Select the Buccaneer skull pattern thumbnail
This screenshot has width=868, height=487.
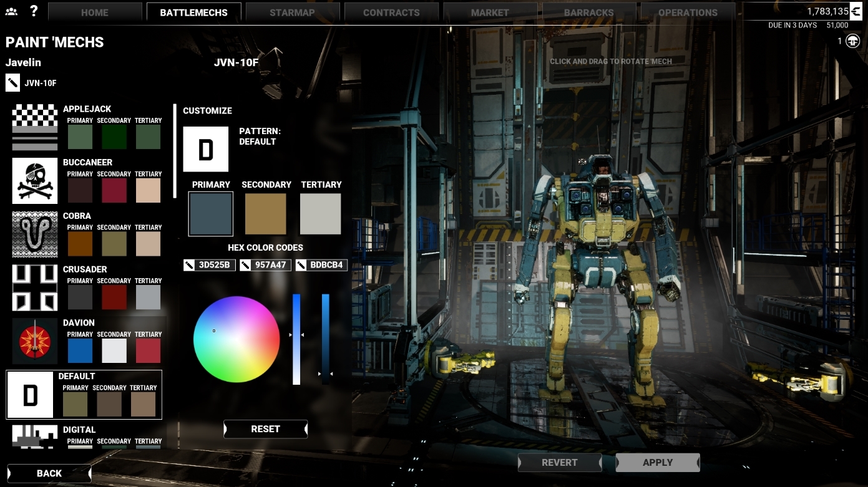[35, 181]
